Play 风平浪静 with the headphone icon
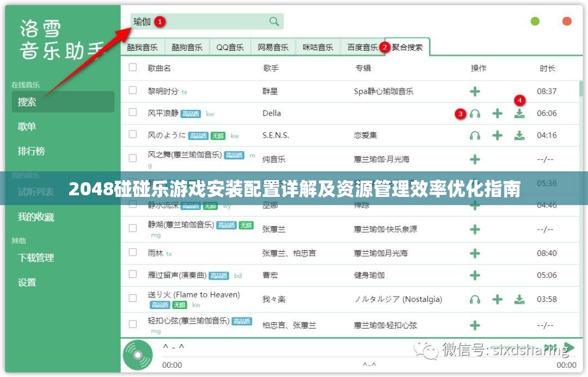 tap(475, 113)
